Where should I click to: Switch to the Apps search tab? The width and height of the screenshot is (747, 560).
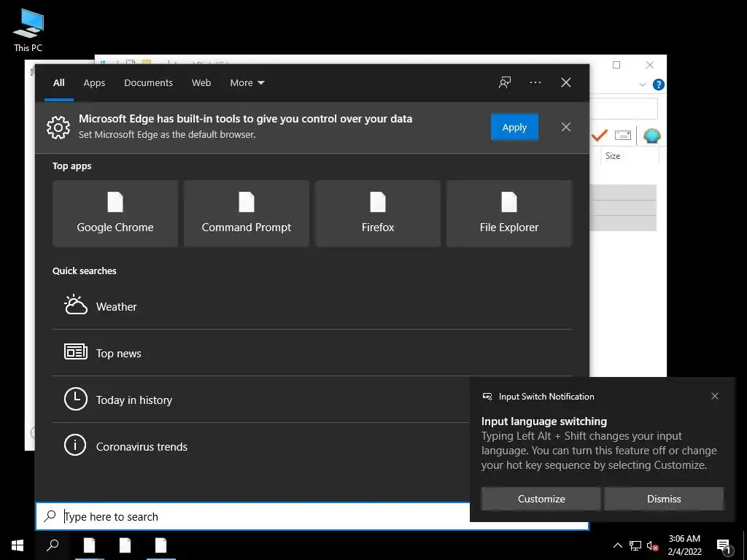94,82
